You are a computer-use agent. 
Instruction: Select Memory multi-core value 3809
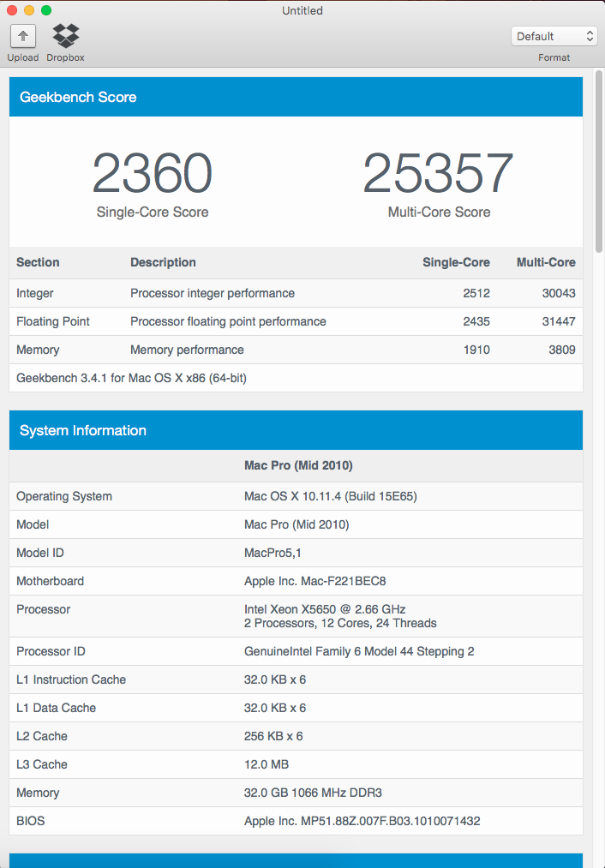(562, 350)
